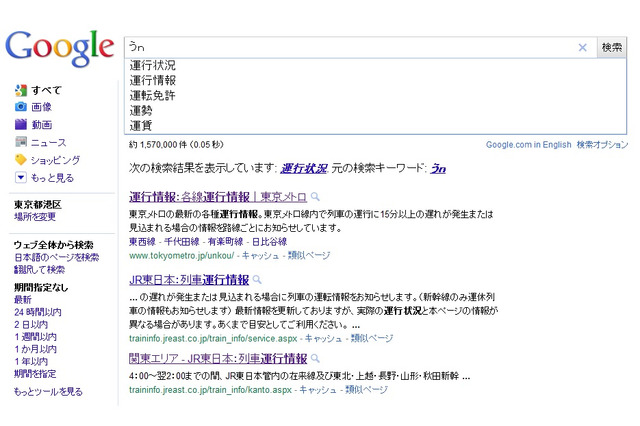Expand もっと見る dropdown arrow
Image resolution: width=640 pixels, height=426 pixels.
click(21, 178)
